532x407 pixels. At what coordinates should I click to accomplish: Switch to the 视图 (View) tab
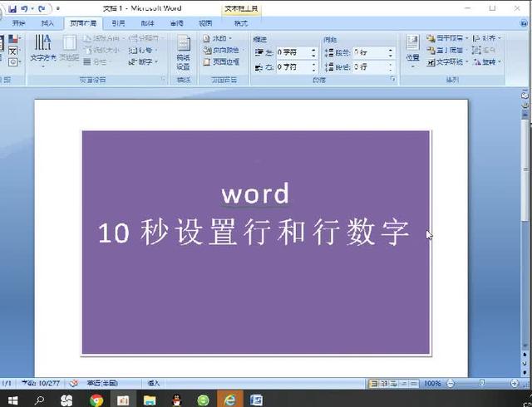(205, 23)
